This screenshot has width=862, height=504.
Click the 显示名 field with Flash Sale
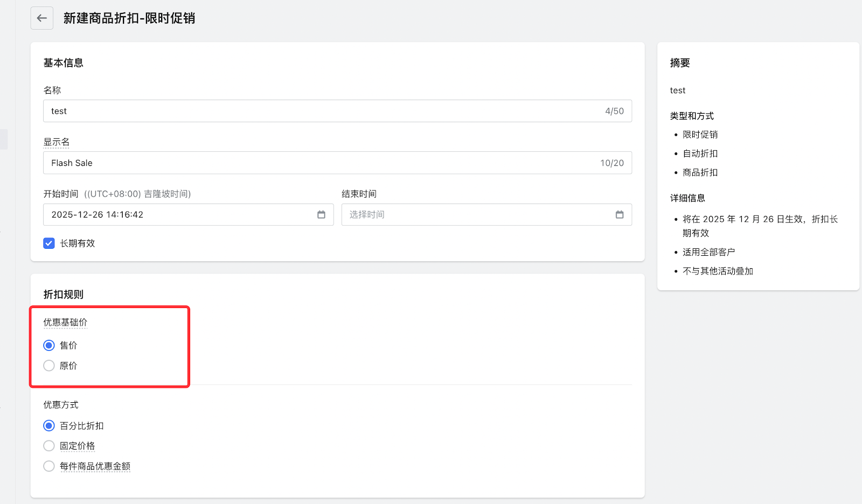[323, 163]
